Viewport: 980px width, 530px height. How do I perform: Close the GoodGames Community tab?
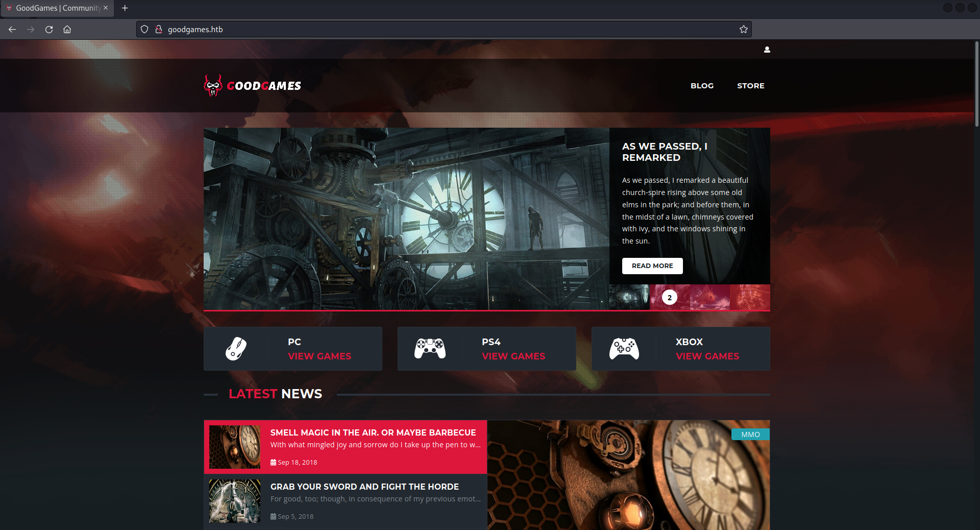pos(106,8)
